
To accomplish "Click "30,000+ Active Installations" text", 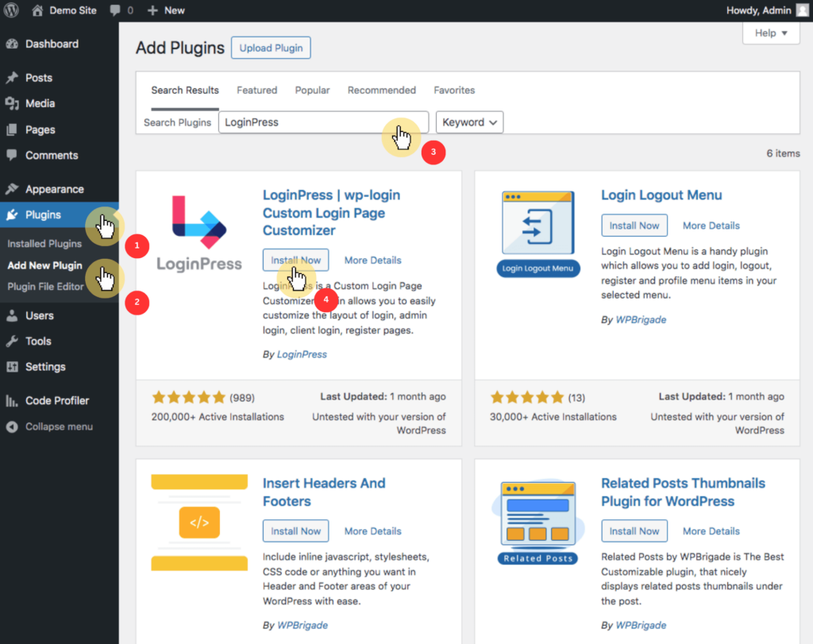I will pyautogui.click(x=553, y=417).
